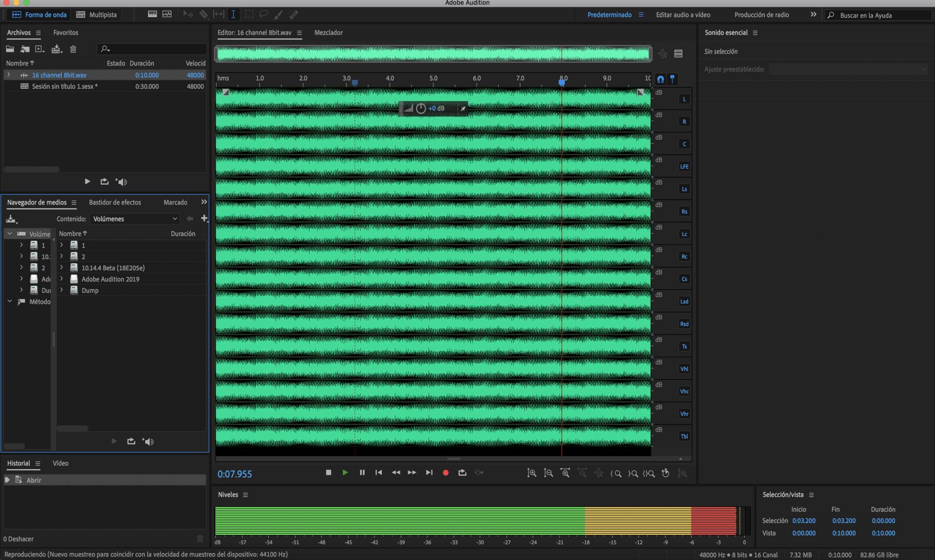This screenshot has width=935, height=560.
Task: Show the spectral frequency display
Action: point(152,15)
